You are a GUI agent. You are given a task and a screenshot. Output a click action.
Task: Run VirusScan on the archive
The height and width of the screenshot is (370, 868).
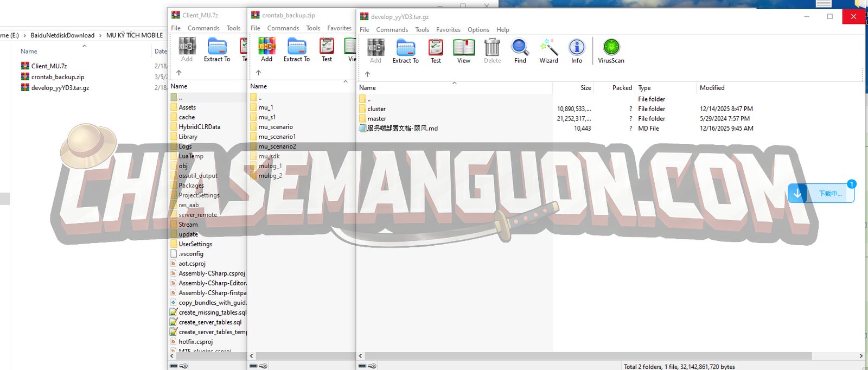click(611, 51)
